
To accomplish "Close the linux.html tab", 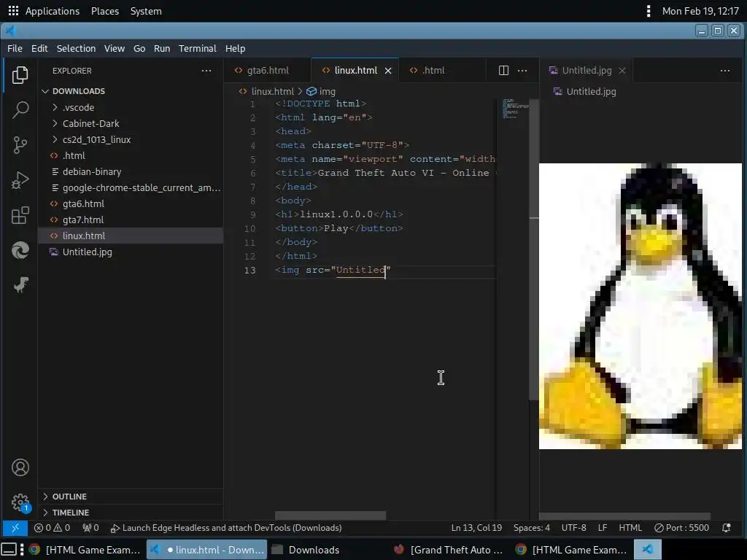I will coord(388,71).
